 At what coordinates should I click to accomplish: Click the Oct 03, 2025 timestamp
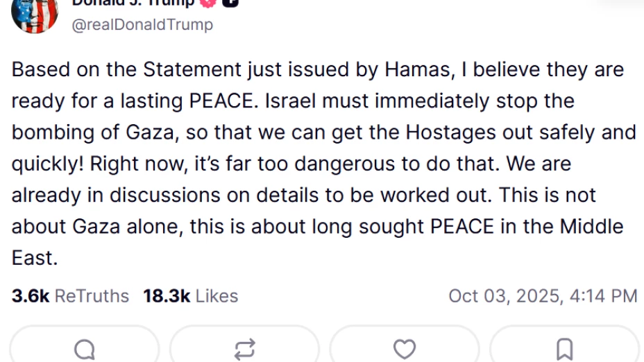(x=543, y=296)
